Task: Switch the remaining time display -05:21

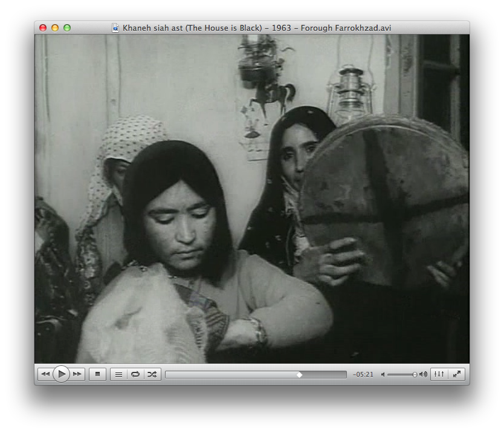Action: tap(363, 374)
